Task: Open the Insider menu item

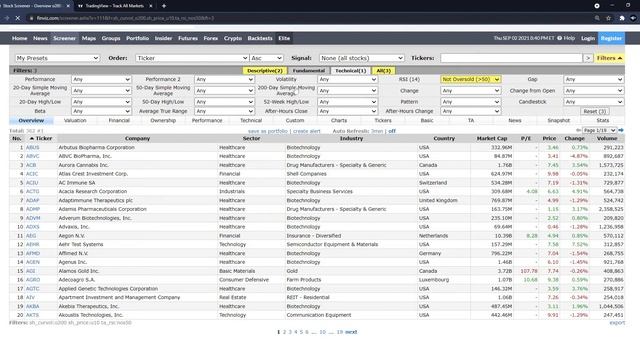Action: coord(163,38)
